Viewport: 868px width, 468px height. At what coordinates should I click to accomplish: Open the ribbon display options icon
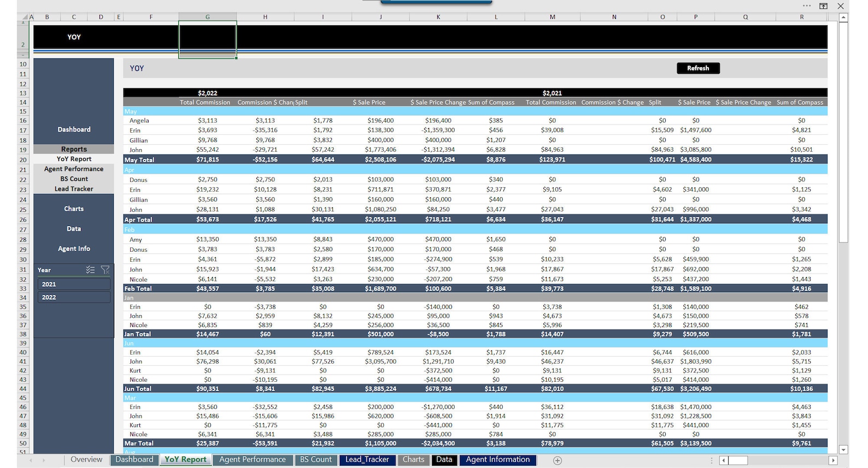[x=823, y=6]
